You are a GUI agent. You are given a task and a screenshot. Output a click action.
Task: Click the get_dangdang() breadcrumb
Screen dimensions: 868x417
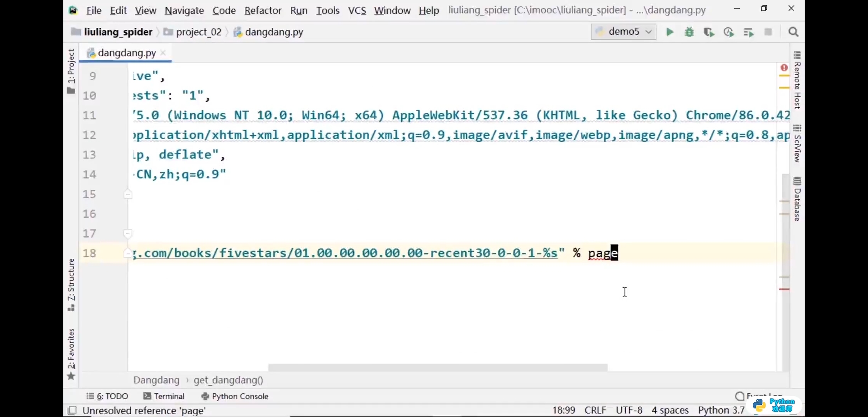click(x=228, y=380)
